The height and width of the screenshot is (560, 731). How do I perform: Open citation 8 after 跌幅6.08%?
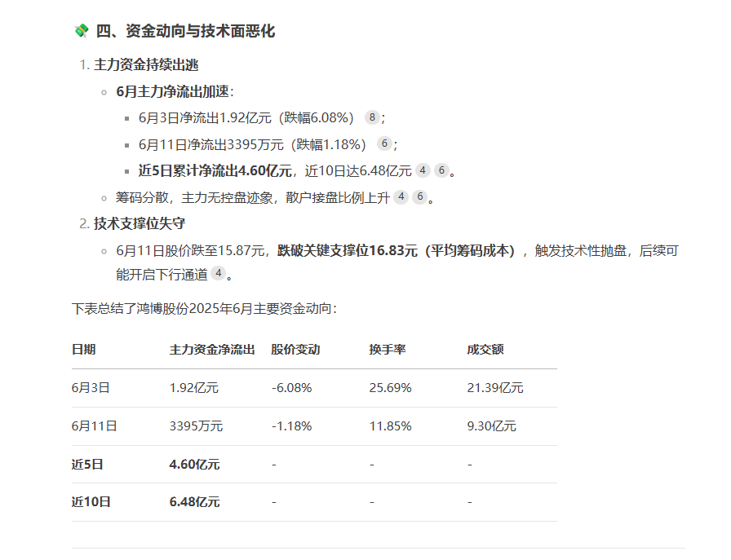(x=371, y=117)
